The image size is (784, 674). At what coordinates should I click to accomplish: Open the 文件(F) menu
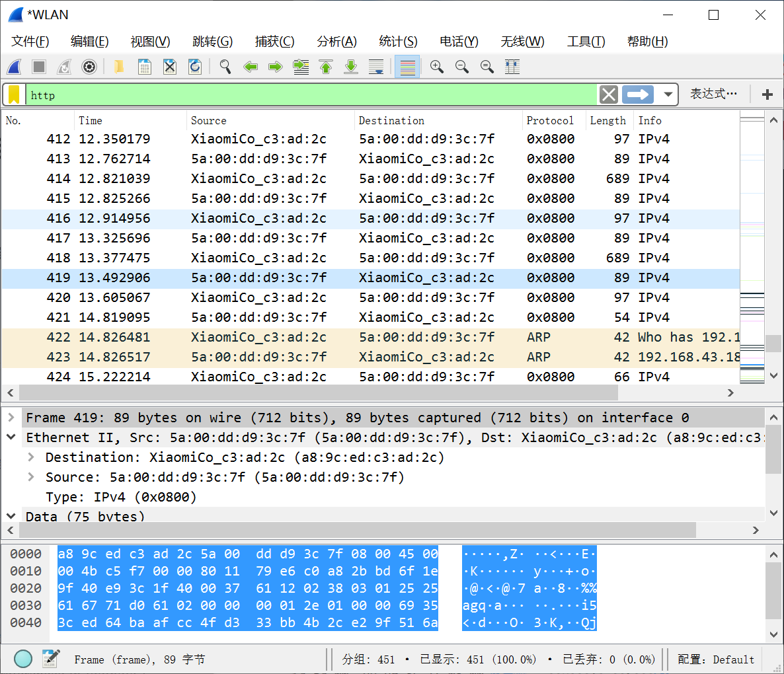(x=30, y=42)
